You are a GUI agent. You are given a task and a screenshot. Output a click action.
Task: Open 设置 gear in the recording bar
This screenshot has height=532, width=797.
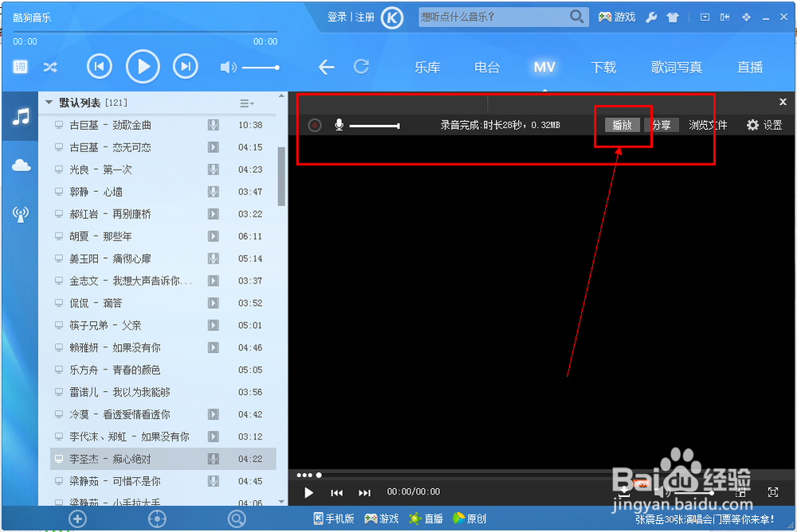[764, 125]
